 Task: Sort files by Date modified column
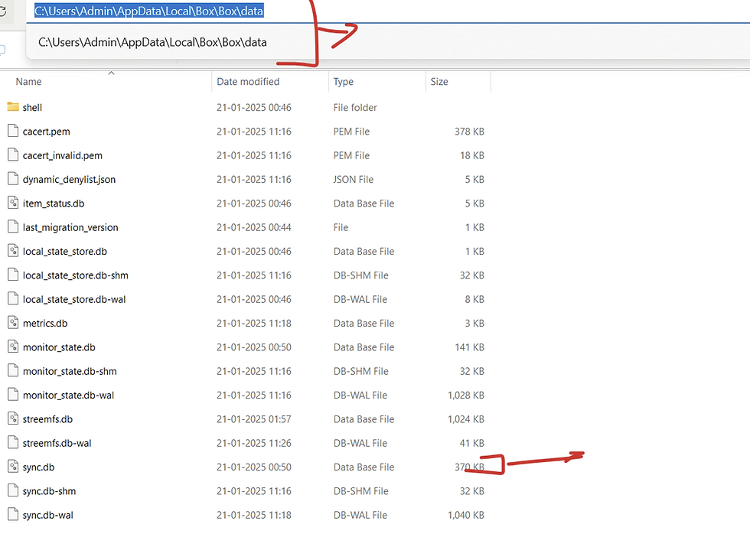pyautogui.click(x=248, y=82)
